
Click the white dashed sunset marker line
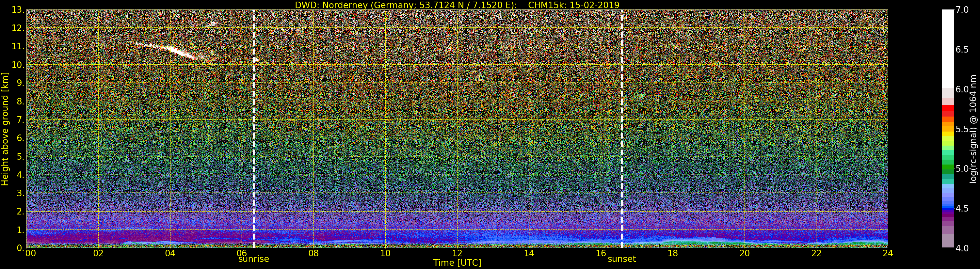coord(622,129)
